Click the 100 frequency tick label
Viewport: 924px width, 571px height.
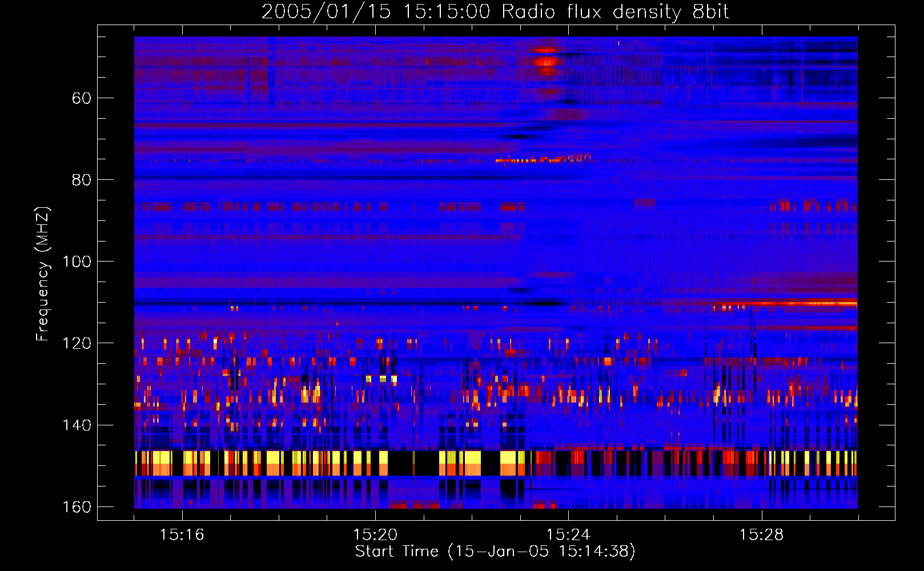coord(77,262)
